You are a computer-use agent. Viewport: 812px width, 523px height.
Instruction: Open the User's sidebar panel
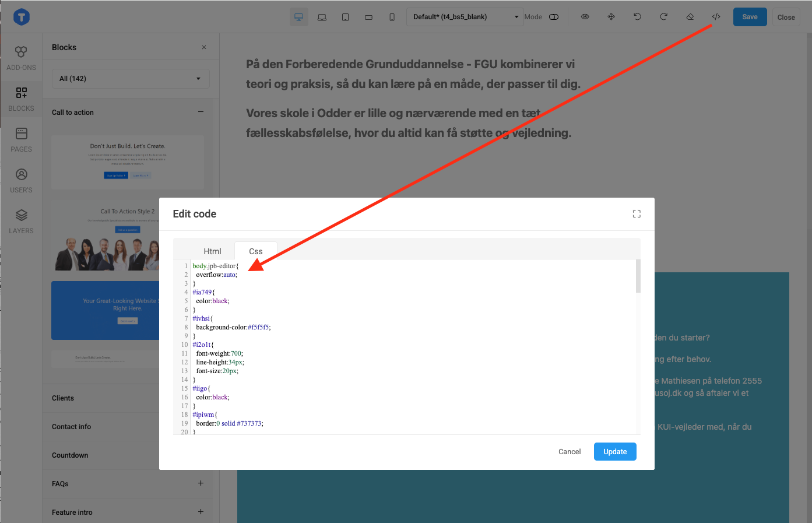tap(21, 181)
